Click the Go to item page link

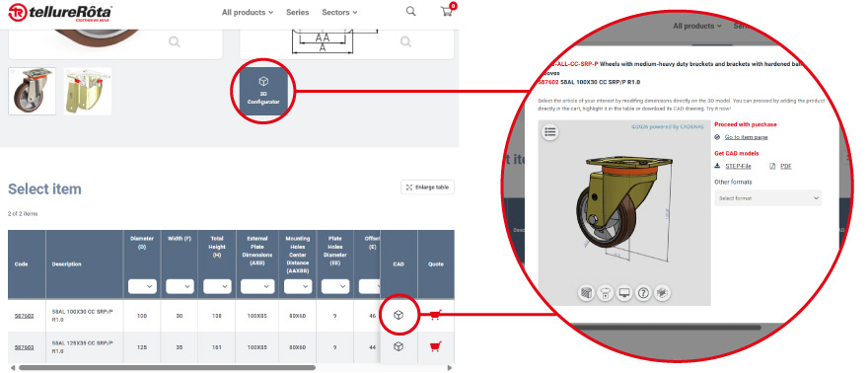tap(747, 137)
